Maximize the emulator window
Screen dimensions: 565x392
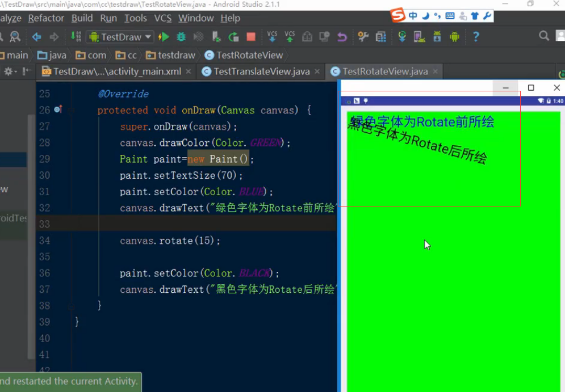click(531, 87)
